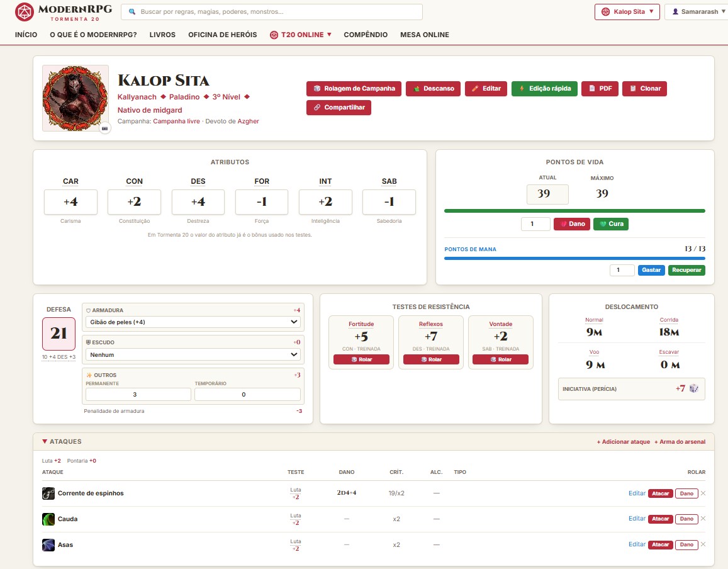This screenshot has height=569, width=728.
Task: Open the LIVROS menu item
Action: [162, 35]
